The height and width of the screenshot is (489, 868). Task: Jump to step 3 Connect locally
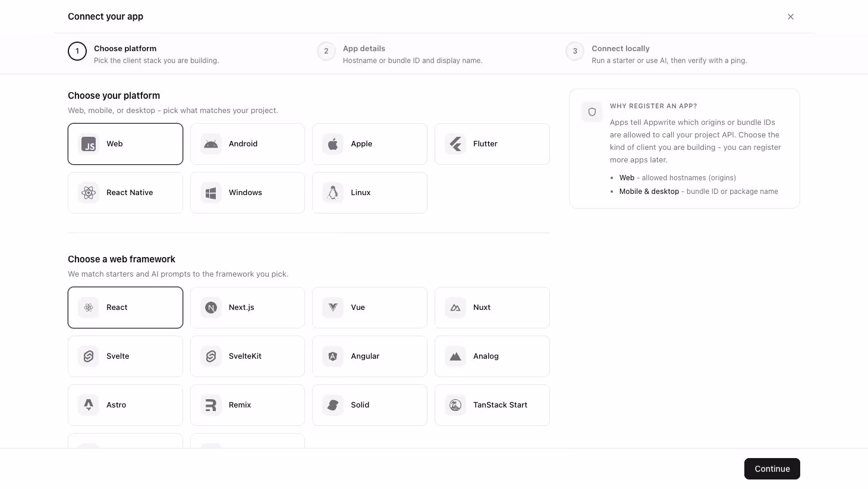[656, 54]
